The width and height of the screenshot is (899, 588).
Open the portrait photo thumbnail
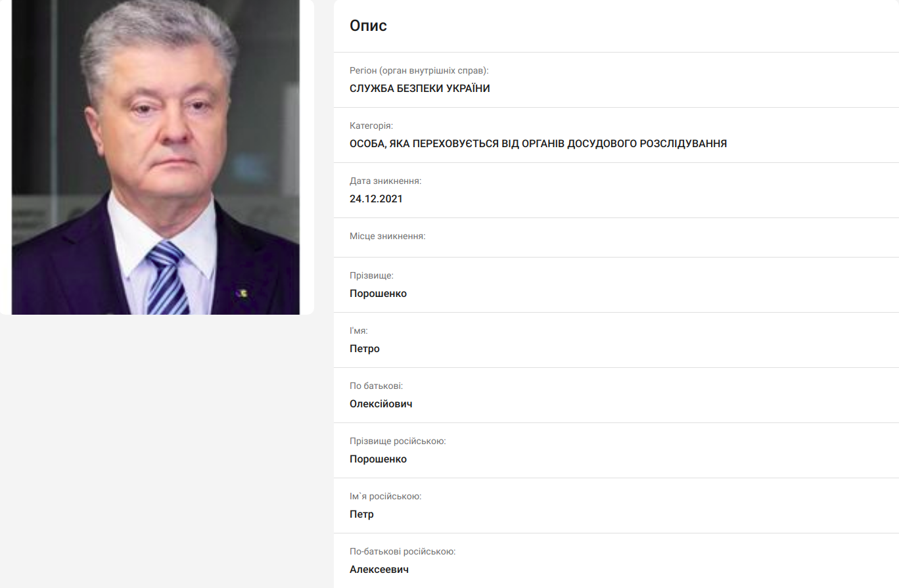156,157
